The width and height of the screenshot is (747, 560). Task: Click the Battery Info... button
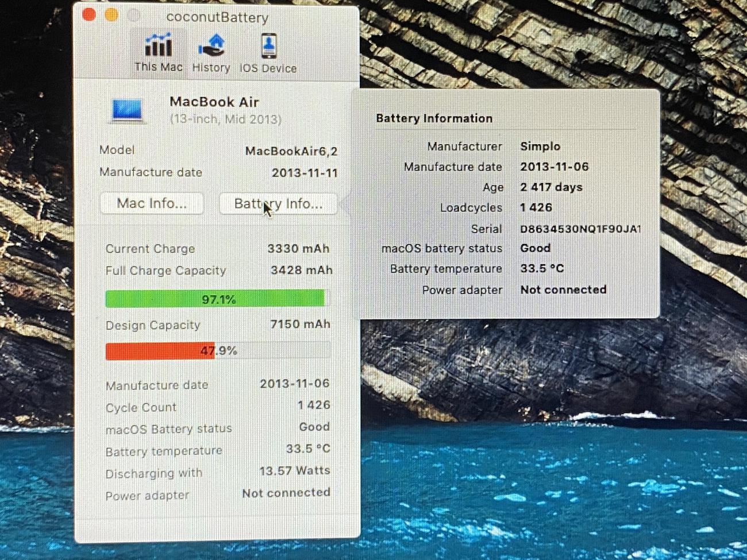click(x=278, y=203)
